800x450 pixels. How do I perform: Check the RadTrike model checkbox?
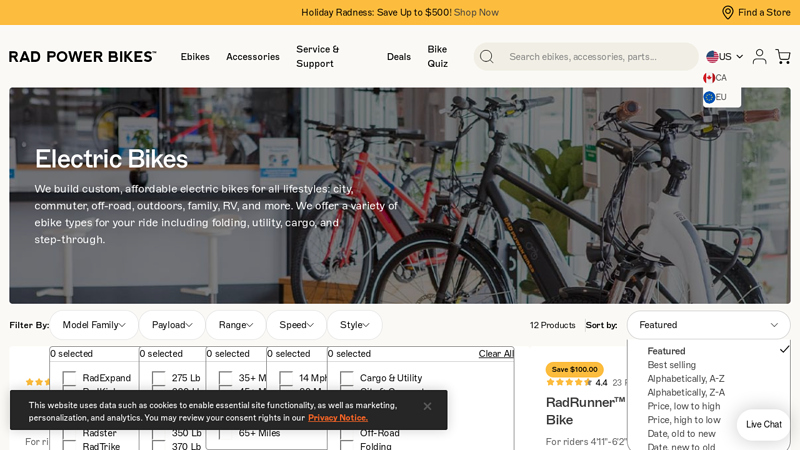(x=69, y=446)
